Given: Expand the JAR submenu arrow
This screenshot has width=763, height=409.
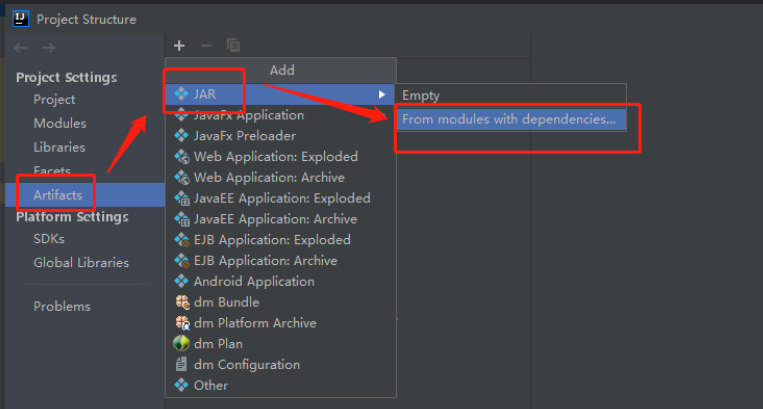Looking at the screenshot, I should (x=382, y=94).
